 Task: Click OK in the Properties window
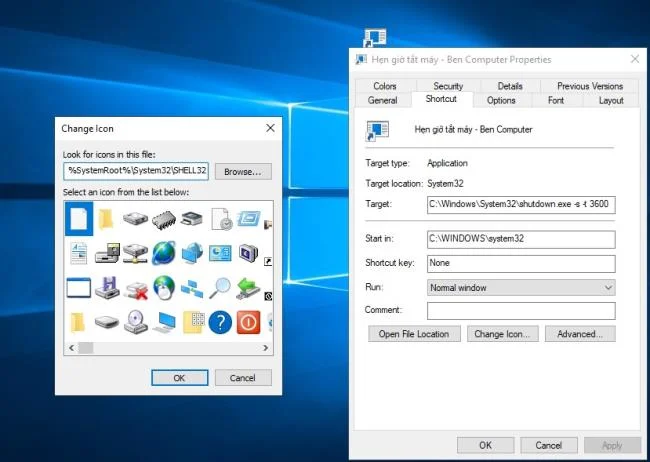click(485, 445)
